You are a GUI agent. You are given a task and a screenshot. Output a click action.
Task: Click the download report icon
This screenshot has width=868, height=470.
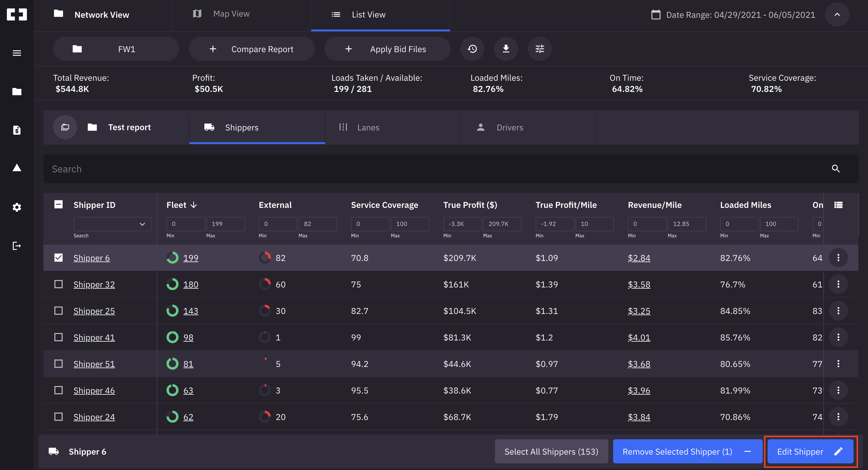point(506,49)
